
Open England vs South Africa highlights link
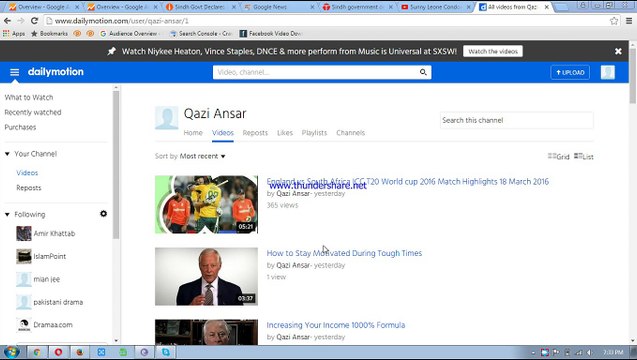coord(407,181)
